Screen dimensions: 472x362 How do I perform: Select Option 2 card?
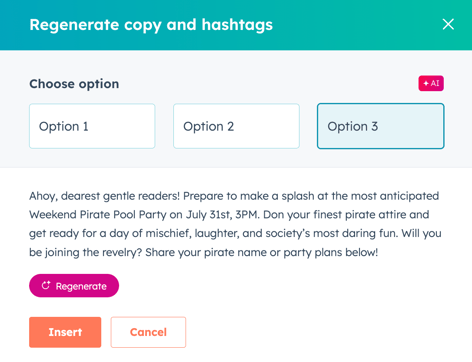coord(236,126)
